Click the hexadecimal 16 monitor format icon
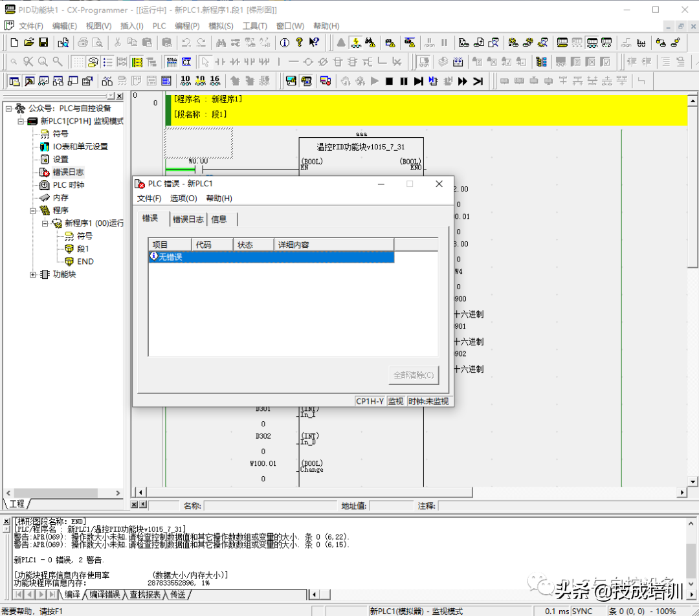Screen dimensions: 699x616 215,81
